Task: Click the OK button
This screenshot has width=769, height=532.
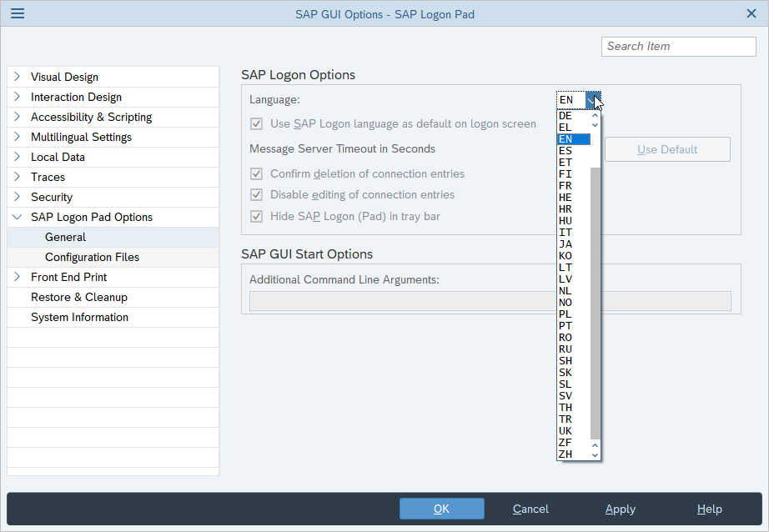Action: click(x=441, y=509)
